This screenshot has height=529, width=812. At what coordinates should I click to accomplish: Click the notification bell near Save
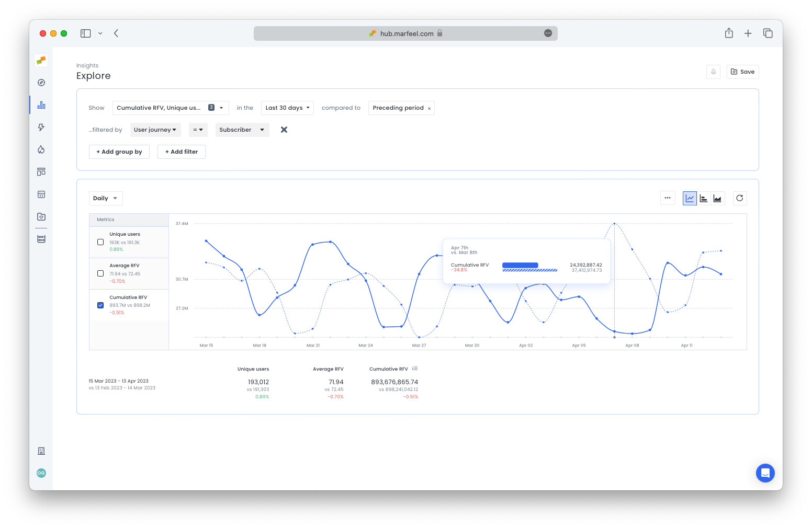point(713,72)
